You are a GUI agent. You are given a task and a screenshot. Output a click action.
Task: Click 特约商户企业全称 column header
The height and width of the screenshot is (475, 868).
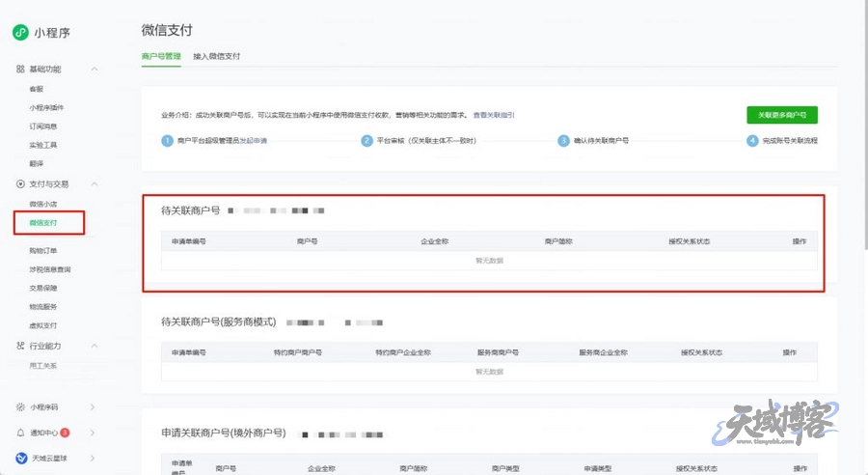pos(403,352)
